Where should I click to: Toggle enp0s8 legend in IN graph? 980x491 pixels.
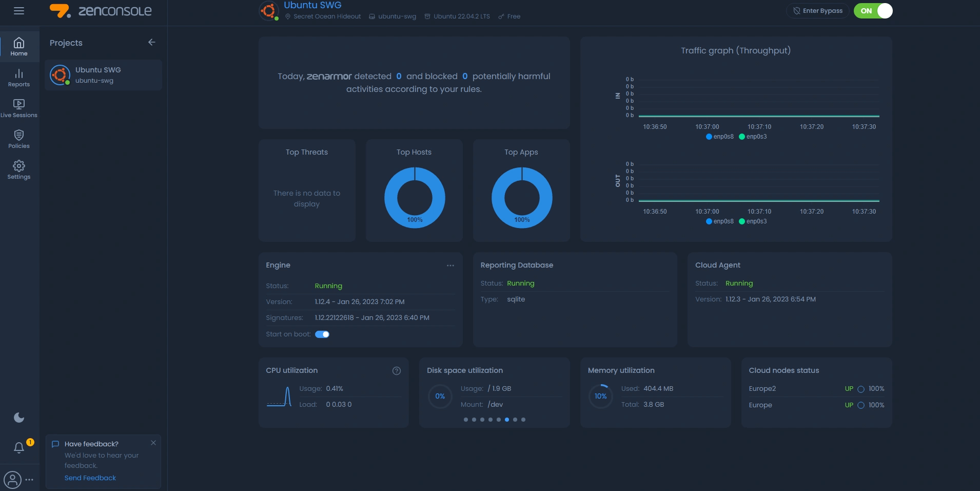click(x=720, y=137)
